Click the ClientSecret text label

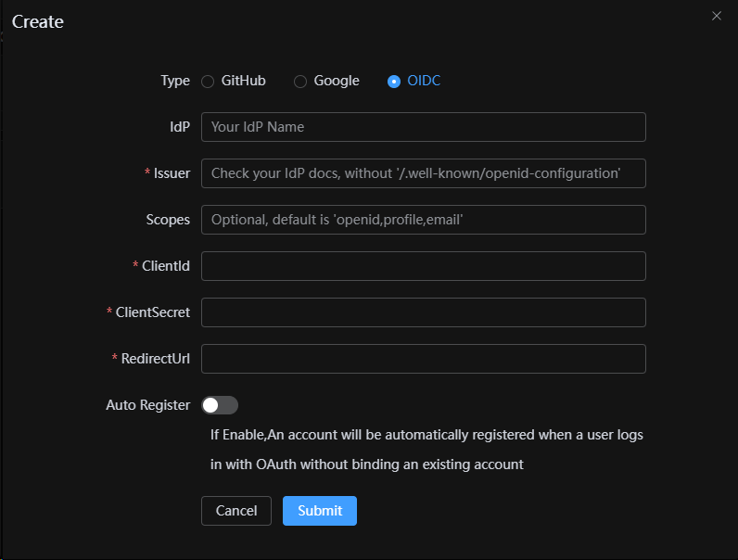(152, 312)
